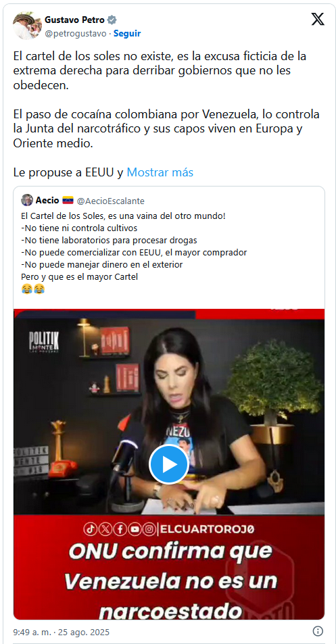
Task: Click the Aecio display name
Action: pyautogui.click(x=47, y=201)
